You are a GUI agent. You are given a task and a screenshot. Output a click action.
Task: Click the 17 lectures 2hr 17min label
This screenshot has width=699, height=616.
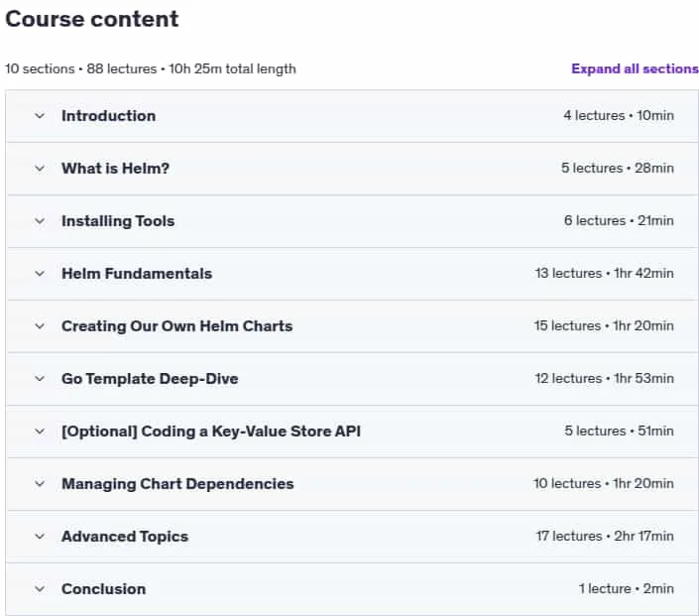(x=605, y=536)
